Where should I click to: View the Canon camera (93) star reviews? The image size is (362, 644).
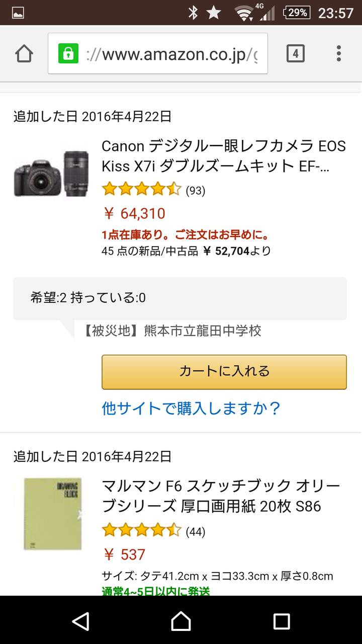pyautogui.click(x=153, y=190)
